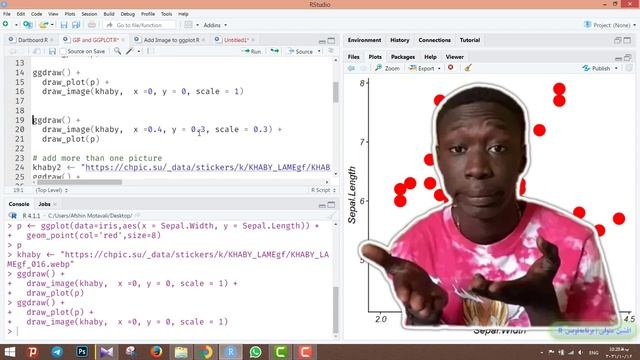Open the Tools menu
Image resolution: width=640 pixels, height=360 pixels.
tap(167, 14)
